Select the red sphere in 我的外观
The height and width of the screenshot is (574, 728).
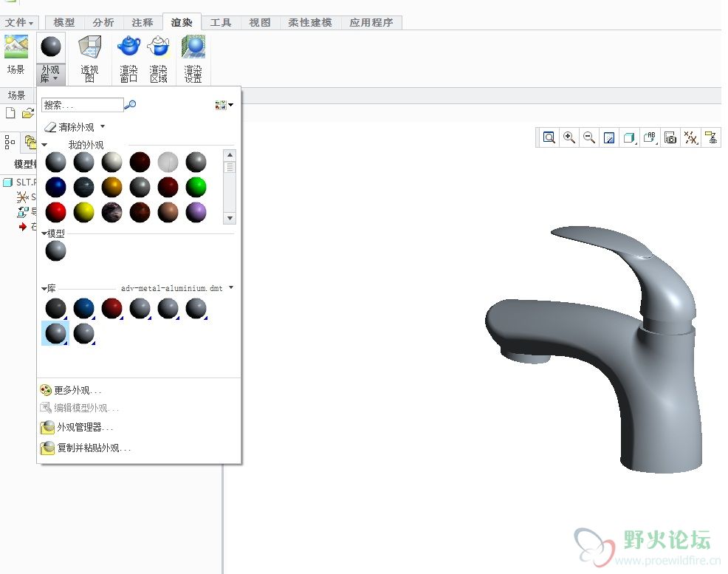pos(55,212)
